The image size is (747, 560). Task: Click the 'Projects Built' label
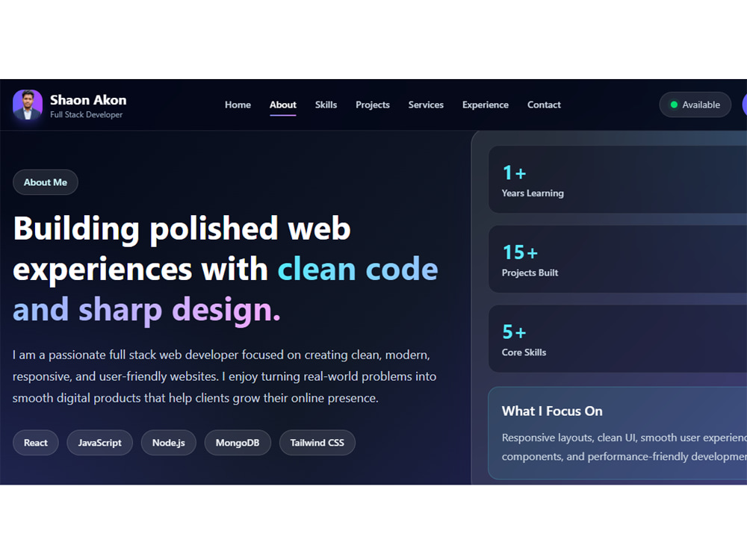(530, 273)
